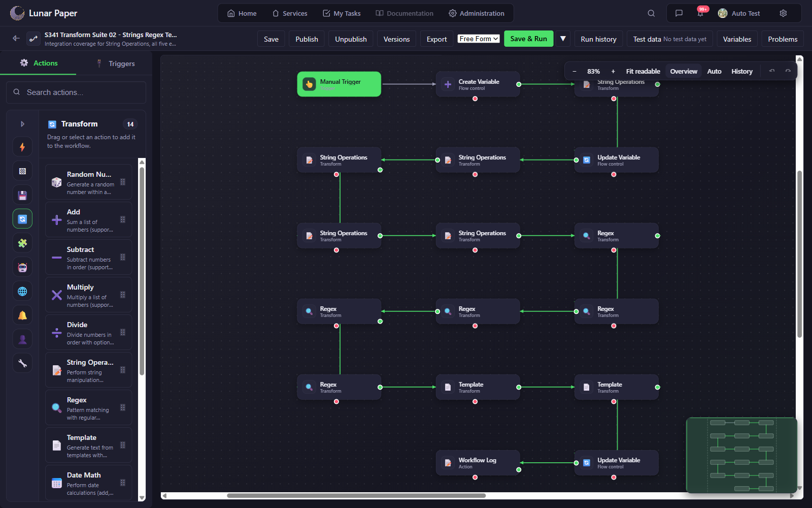Zoom in with the plus button
Image resolution: width=812 pixels, height=508 pixels.
tap(613, 71)
